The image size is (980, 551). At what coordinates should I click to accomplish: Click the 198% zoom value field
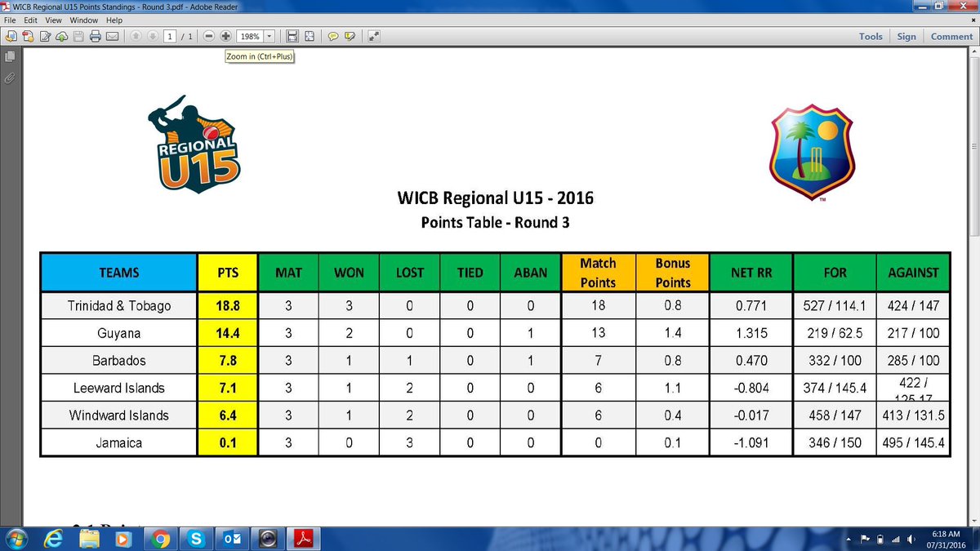250,37
